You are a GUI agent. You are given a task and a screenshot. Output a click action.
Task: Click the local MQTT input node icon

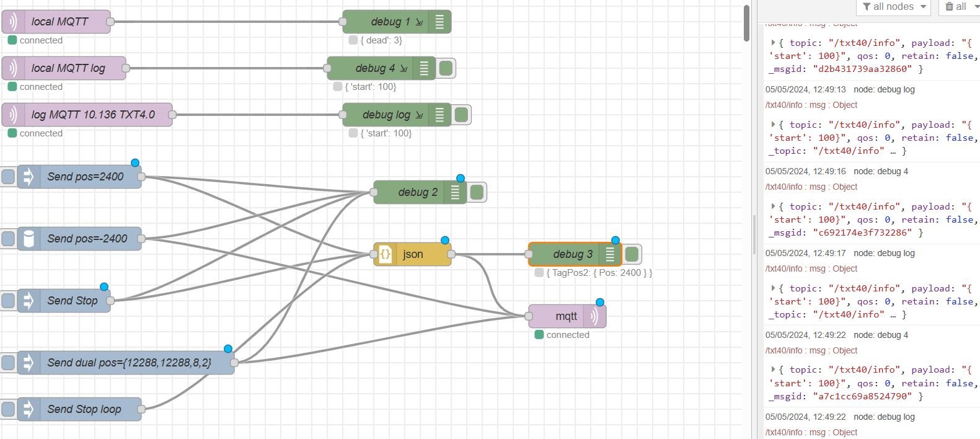[12, 22]
